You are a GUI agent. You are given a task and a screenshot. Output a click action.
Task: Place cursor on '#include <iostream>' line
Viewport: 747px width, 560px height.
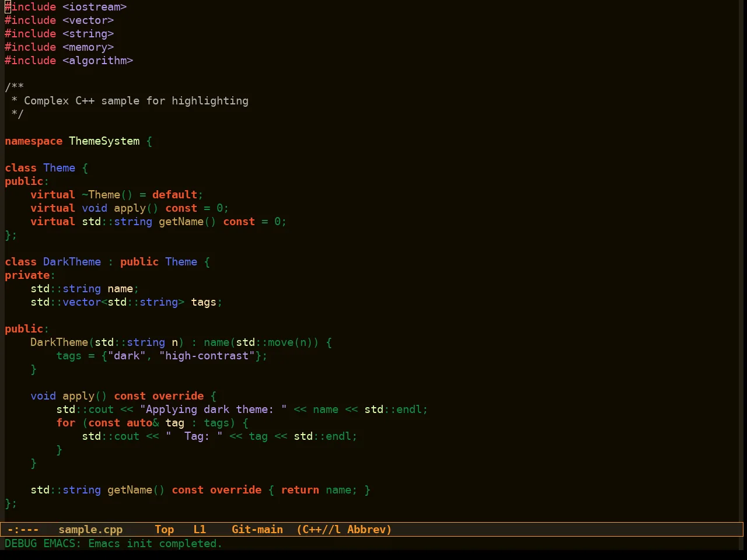[66, 7]
